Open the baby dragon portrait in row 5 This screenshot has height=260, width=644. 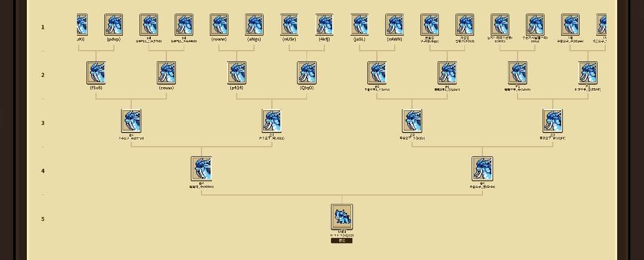[342, 216]
